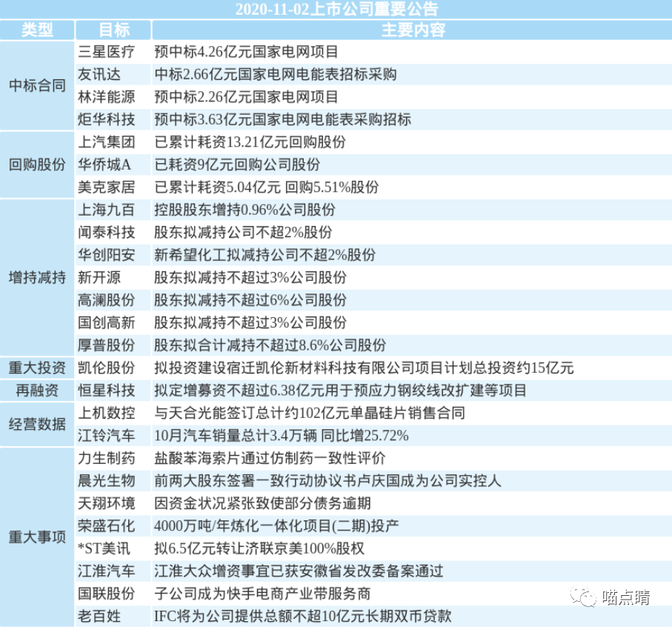Screen dimensions: 672x627
Task: Click the company name '新开源'
Action: [x=99, y=277]
